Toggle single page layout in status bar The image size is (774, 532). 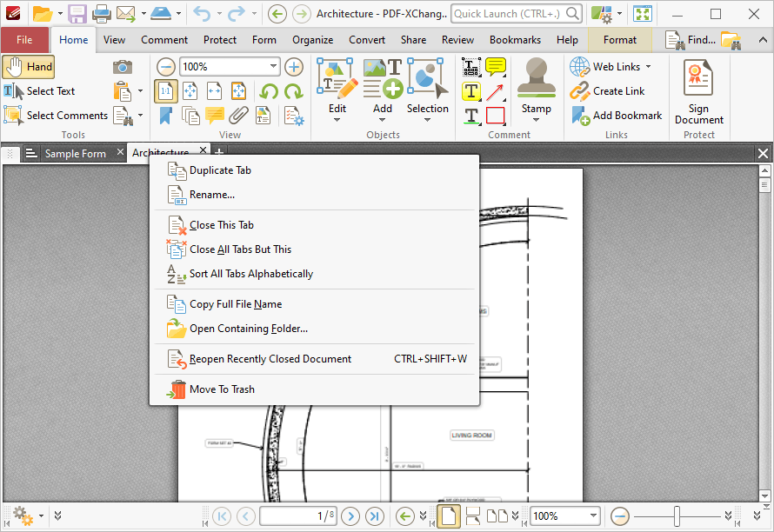pos(448,516)
